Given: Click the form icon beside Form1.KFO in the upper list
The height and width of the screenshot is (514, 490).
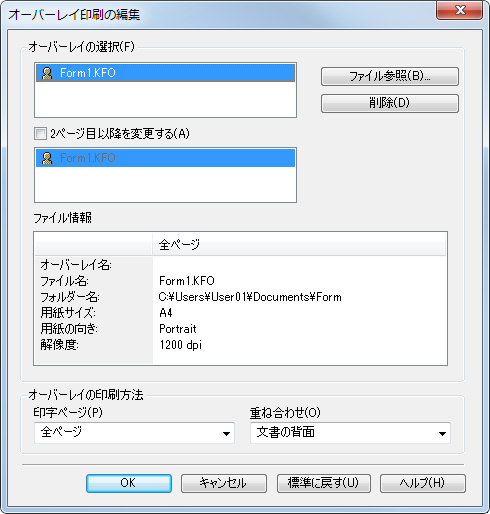Looking at the screenshot, I should (x=47, y=73).
